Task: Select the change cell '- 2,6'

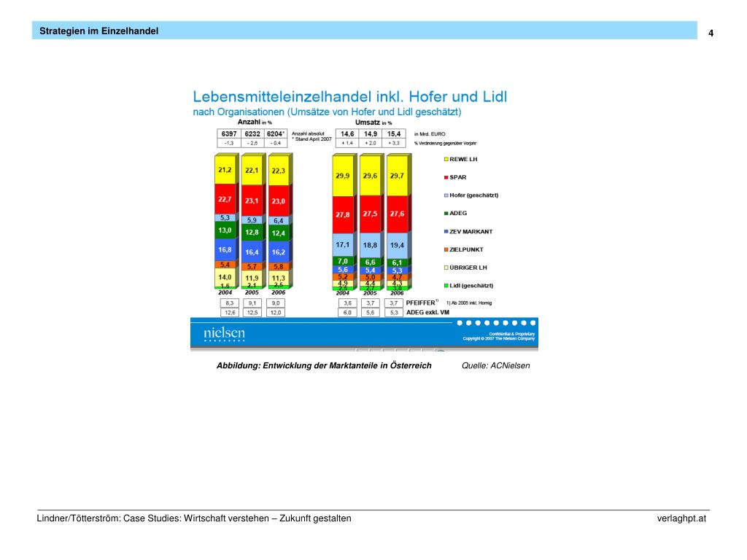Action: [x=252, y=143]
